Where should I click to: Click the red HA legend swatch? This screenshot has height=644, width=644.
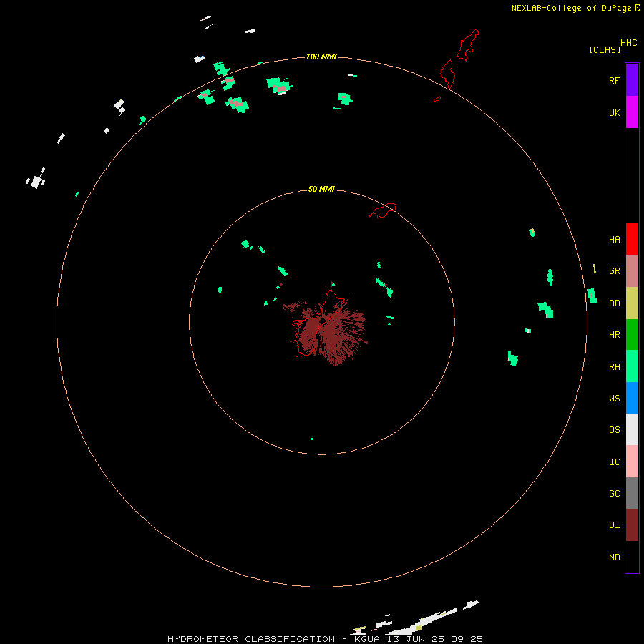pos(632,239)
